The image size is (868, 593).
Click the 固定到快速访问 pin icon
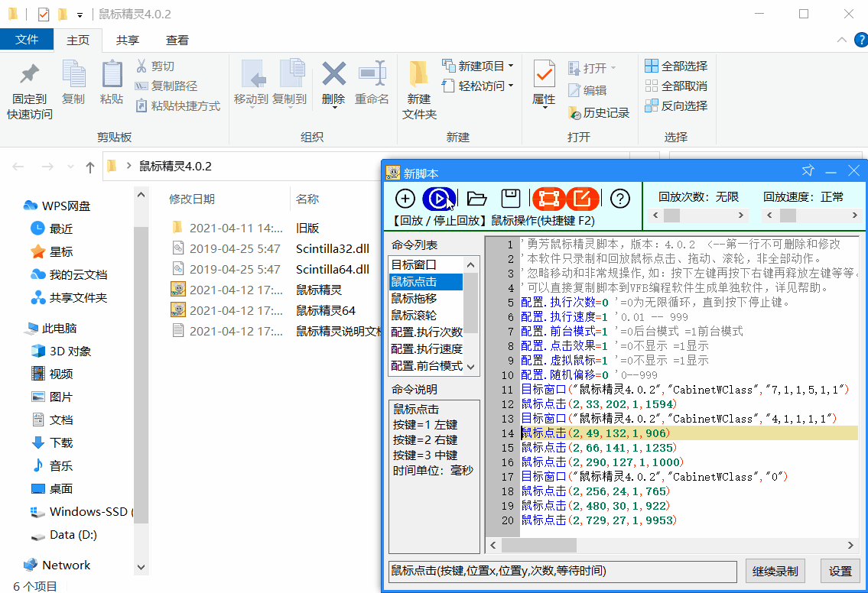pyautogui.click(x=29, y=74)
